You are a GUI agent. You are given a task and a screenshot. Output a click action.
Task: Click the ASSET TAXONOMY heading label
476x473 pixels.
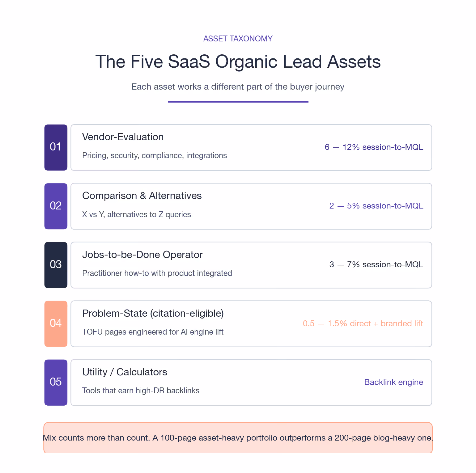point(238,39)
